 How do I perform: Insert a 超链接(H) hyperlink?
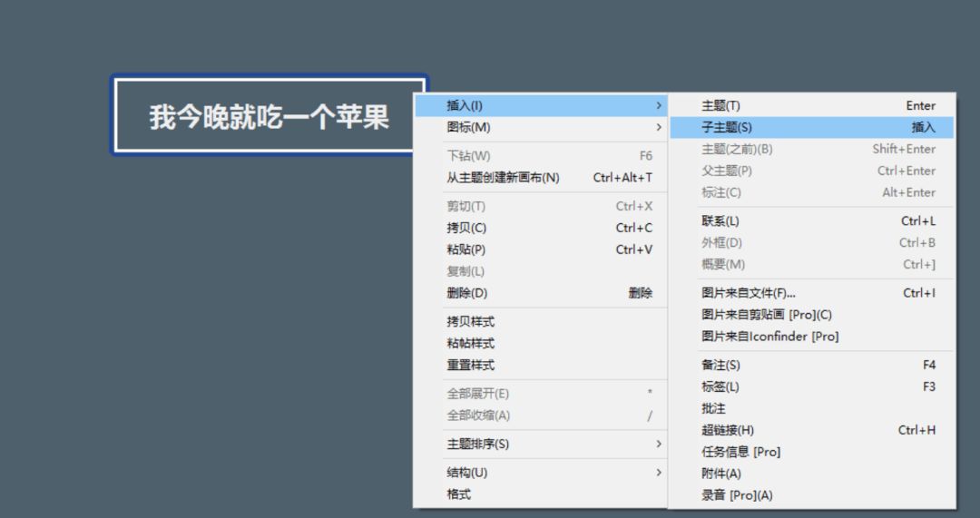click(812, 430)
